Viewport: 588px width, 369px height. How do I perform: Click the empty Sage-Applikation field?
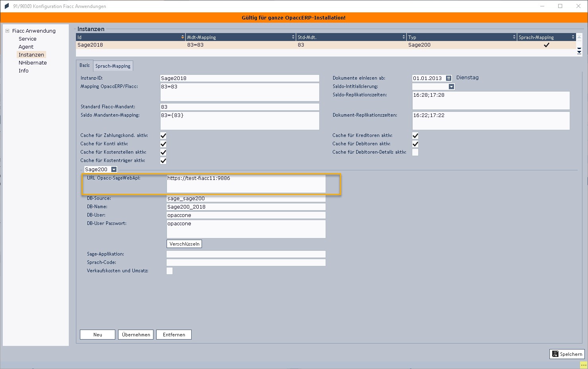(x=246, y=254)
